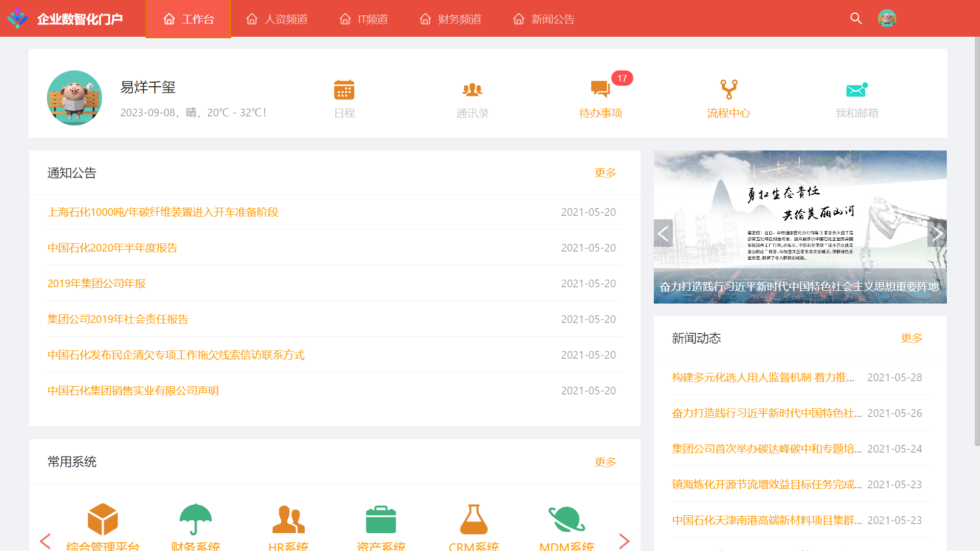The height and width of the screenshot is (551, 980).
Task: Open the 日程 calendar icon
Action: (x=344, y=90)
